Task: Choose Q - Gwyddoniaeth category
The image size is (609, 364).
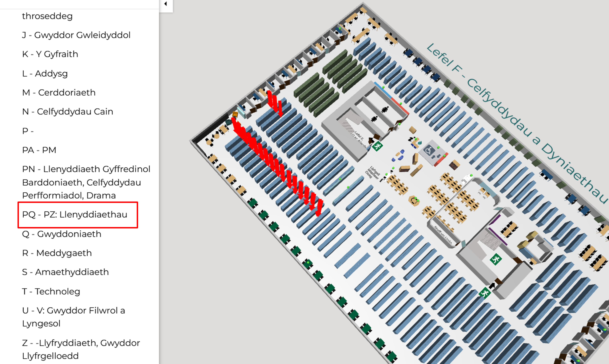Action: tap(62, 234)
